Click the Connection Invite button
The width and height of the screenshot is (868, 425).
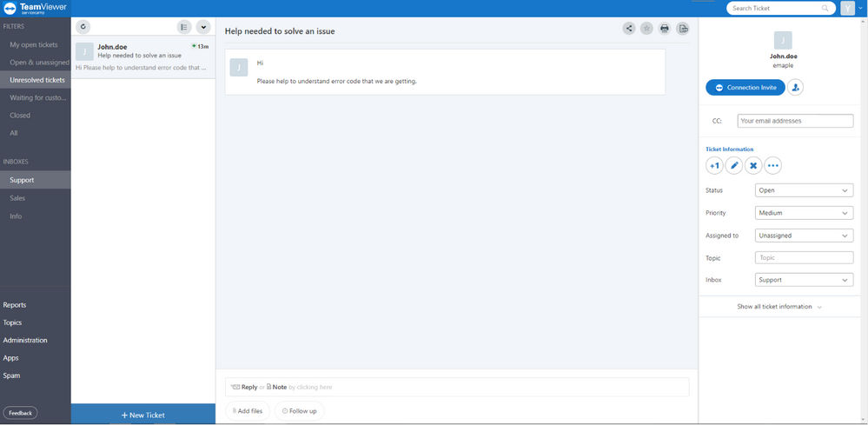pyautogui.click(x=745, y=88)
